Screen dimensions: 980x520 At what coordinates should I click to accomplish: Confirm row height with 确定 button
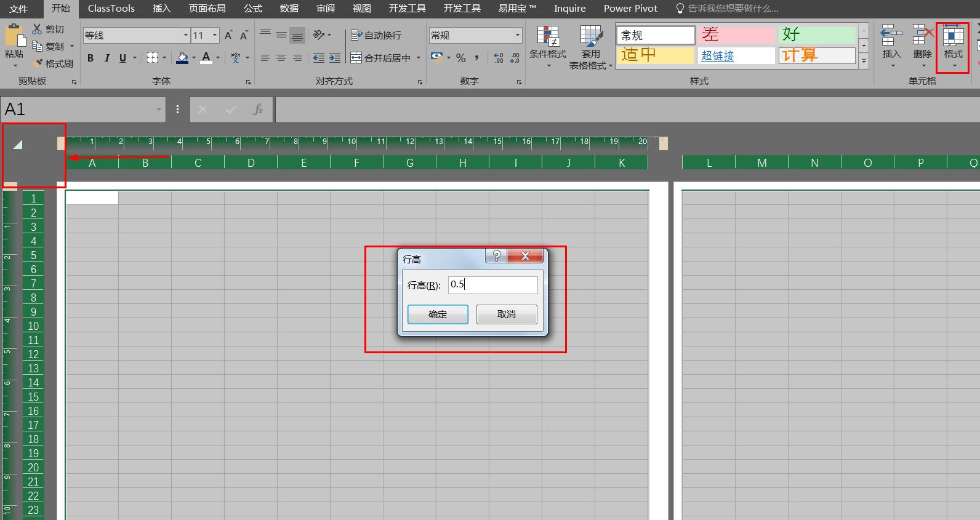[438, 314]
